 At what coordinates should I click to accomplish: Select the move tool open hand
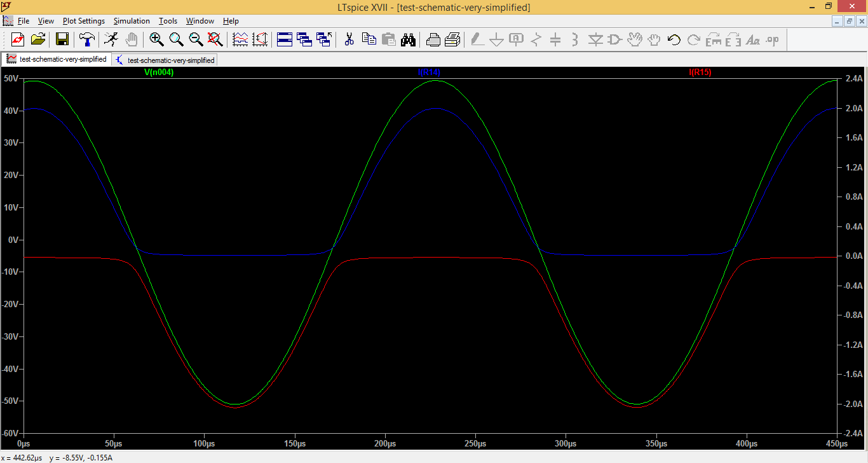pyautogui.click(x=635, y=39)
